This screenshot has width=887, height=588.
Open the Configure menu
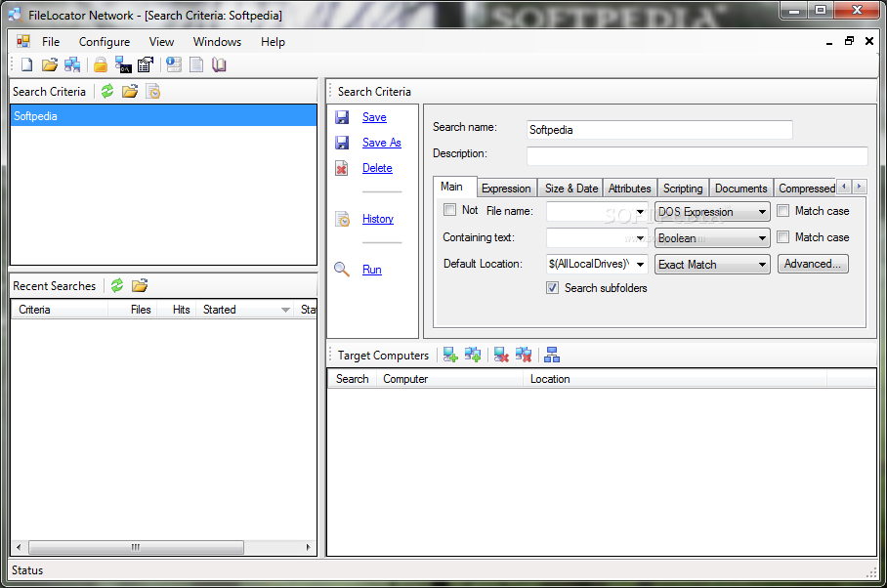pos(105,42)
